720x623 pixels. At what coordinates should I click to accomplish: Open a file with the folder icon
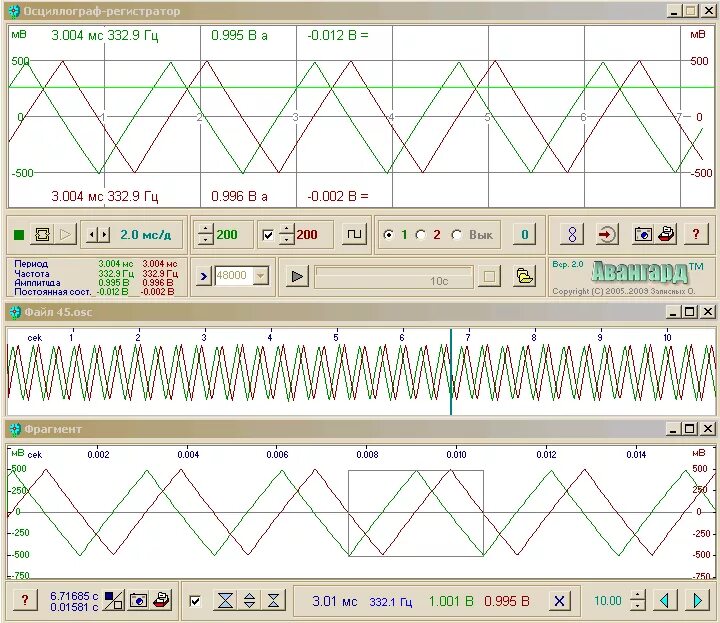pos(524,276)
